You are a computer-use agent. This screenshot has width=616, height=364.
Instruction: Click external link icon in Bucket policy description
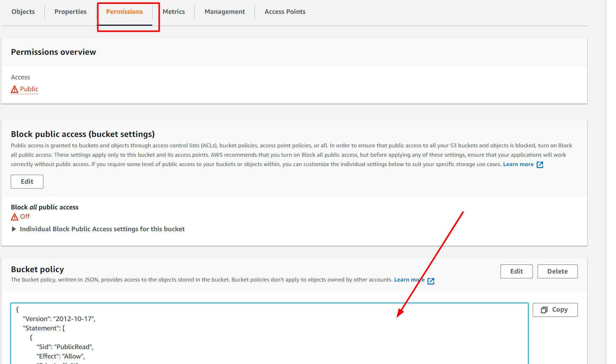tap(431, 281)
